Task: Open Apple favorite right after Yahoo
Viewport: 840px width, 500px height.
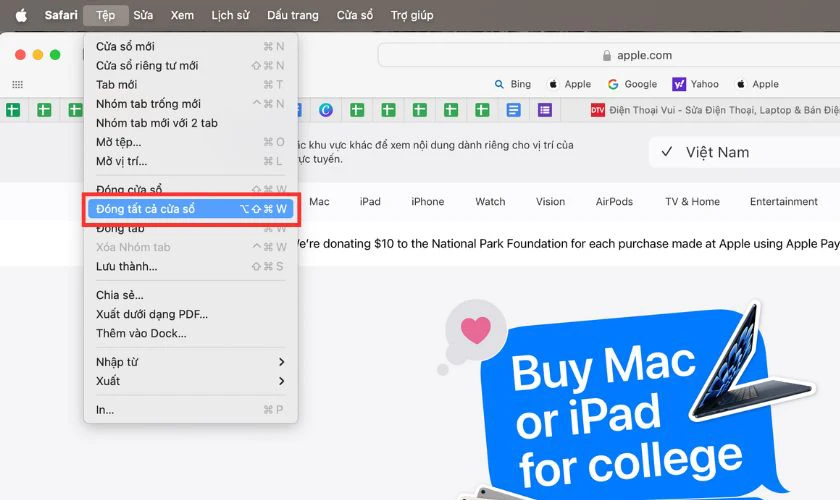Action: coord(758,84)
